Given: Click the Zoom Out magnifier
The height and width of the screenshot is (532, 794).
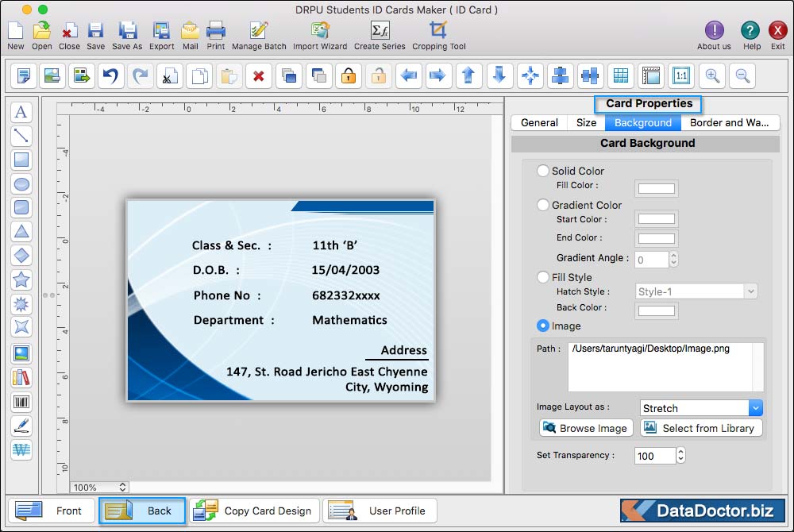Looking at the screenshot, I should pyautogui.click(x=743, y=76).
